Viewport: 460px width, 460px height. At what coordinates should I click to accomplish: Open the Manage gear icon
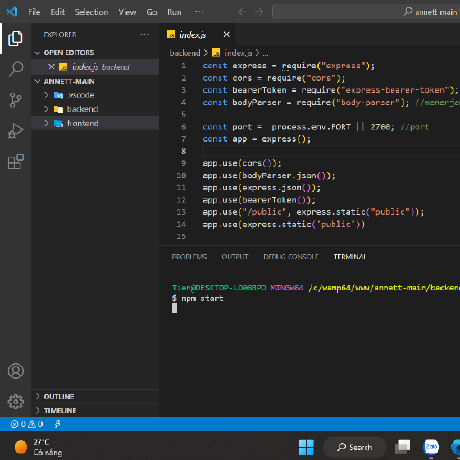click(x=16, y=401)
